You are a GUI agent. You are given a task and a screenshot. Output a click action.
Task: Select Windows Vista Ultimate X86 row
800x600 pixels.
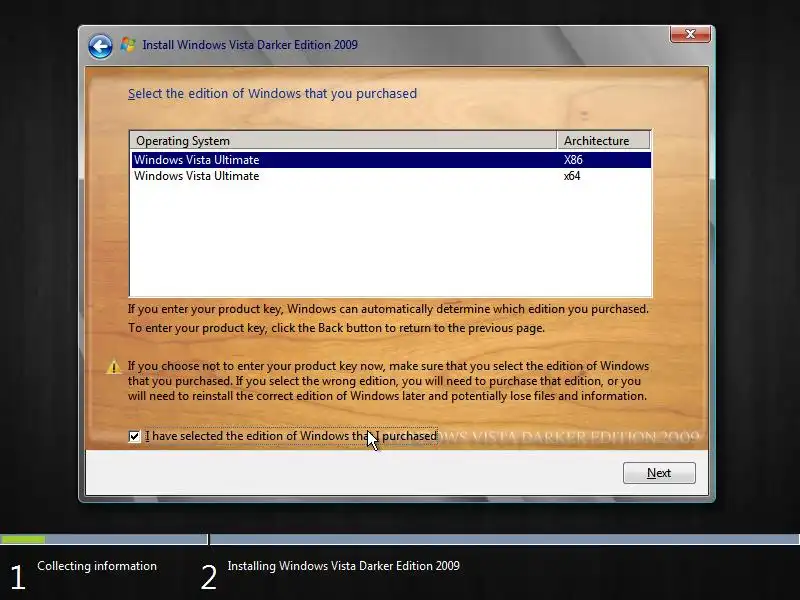(391, 160)
